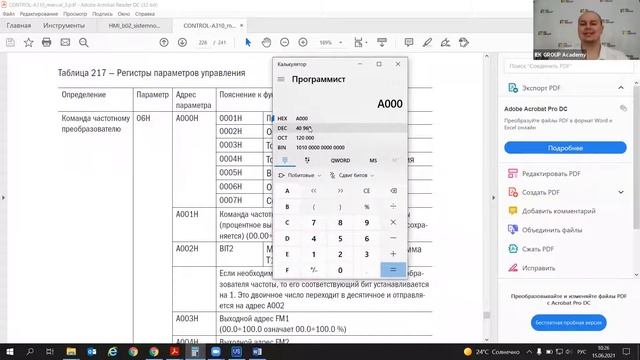Clear the entry with the CE key
Screen dimensions: 640x360
coord(367,191)
